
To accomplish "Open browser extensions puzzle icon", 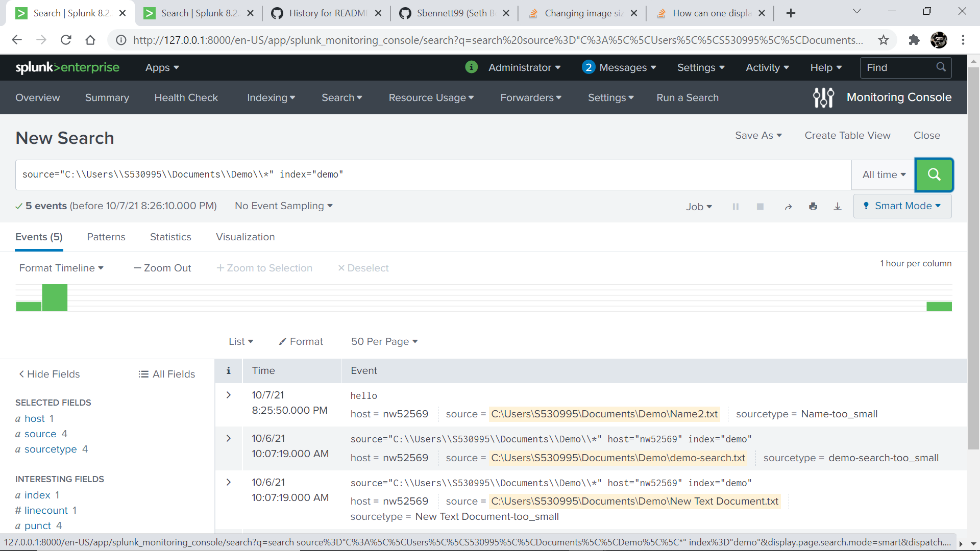I will pos(914,40).
